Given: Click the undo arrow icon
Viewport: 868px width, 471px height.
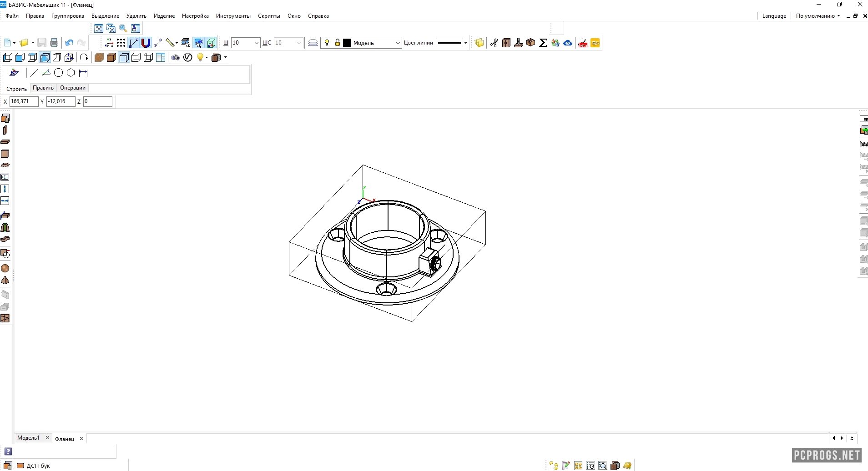Looking at the screenshot, I should point(69,43).
